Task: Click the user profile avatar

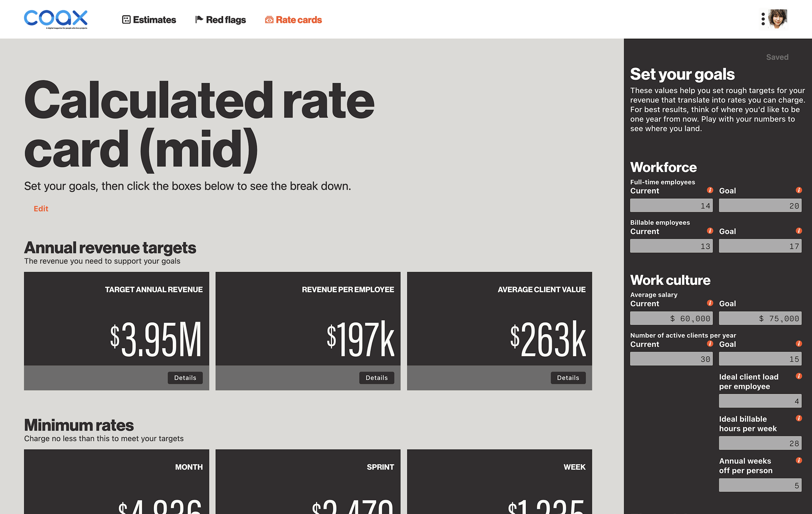Action: (x=778, y=19)
